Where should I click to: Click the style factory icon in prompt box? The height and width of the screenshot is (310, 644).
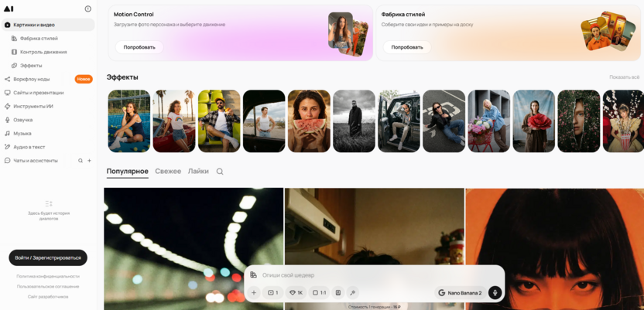click(253, 275)
